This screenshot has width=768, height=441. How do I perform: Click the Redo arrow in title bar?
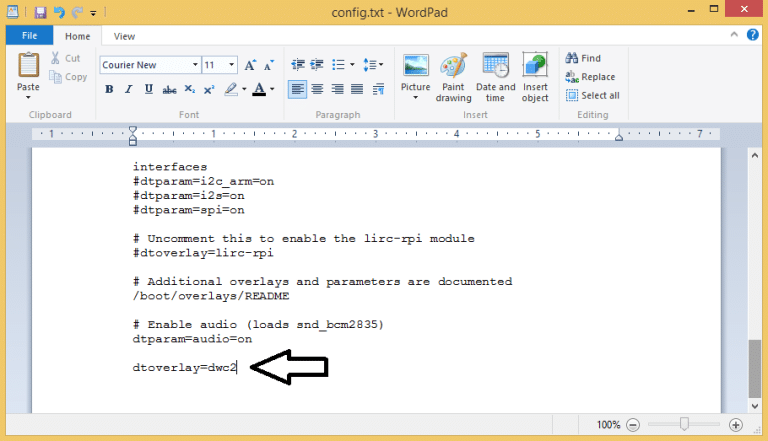(x=77, y=12)
